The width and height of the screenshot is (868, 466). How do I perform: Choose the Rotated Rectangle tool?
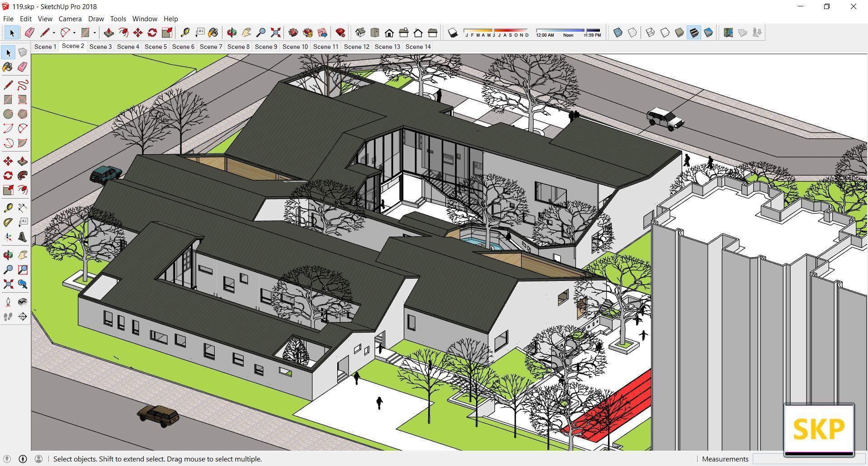click(23, 100)
